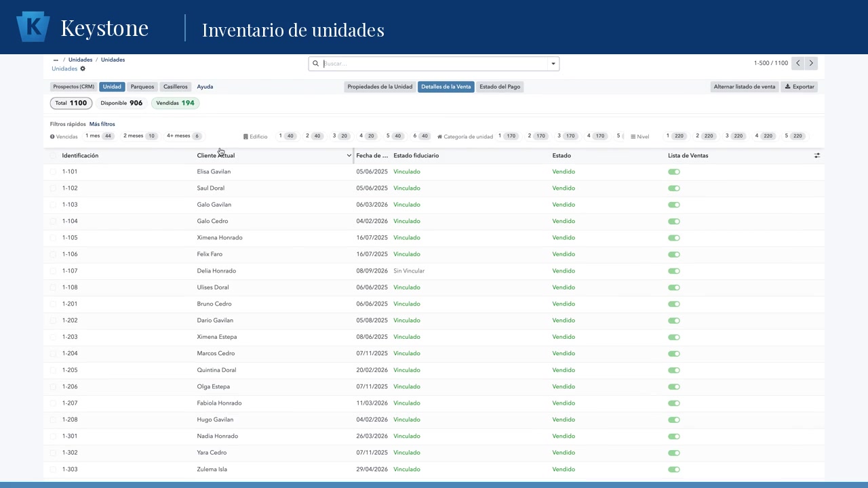Click the breadcrumb ellipsis menu
The width and height of the screenshot is (868, 488).
[x=56, y=60]
